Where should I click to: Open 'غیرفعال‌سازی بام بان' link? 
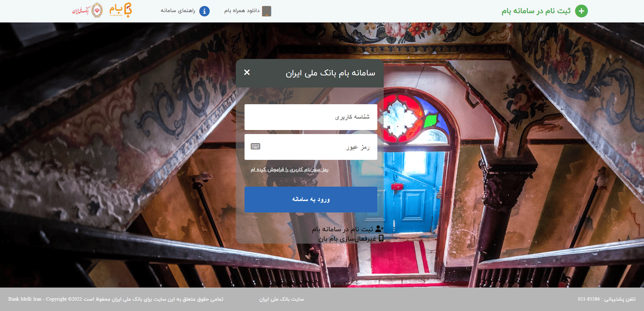(x=347, y=239)
